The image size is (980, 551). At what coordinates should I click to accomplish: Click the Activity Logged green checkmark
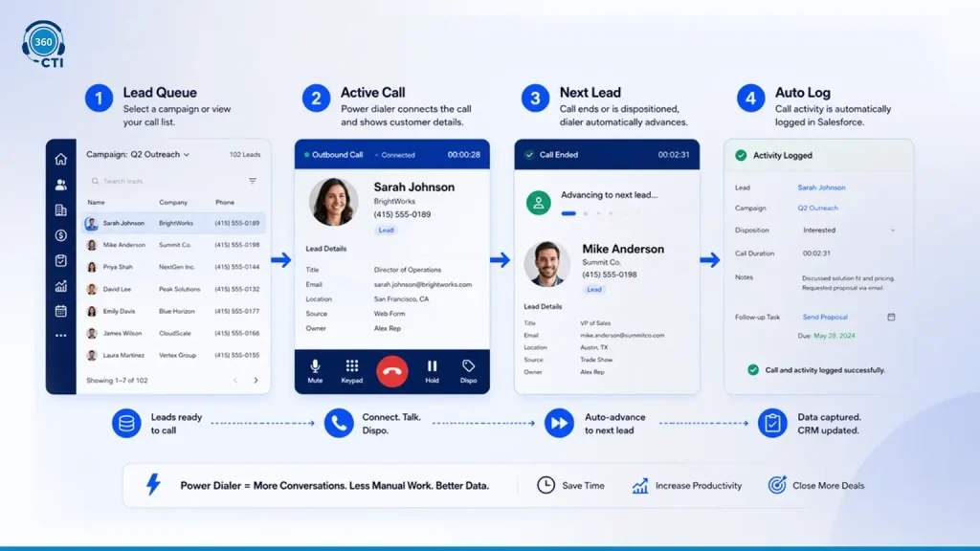pyautogui.click(x=741, y=156)
